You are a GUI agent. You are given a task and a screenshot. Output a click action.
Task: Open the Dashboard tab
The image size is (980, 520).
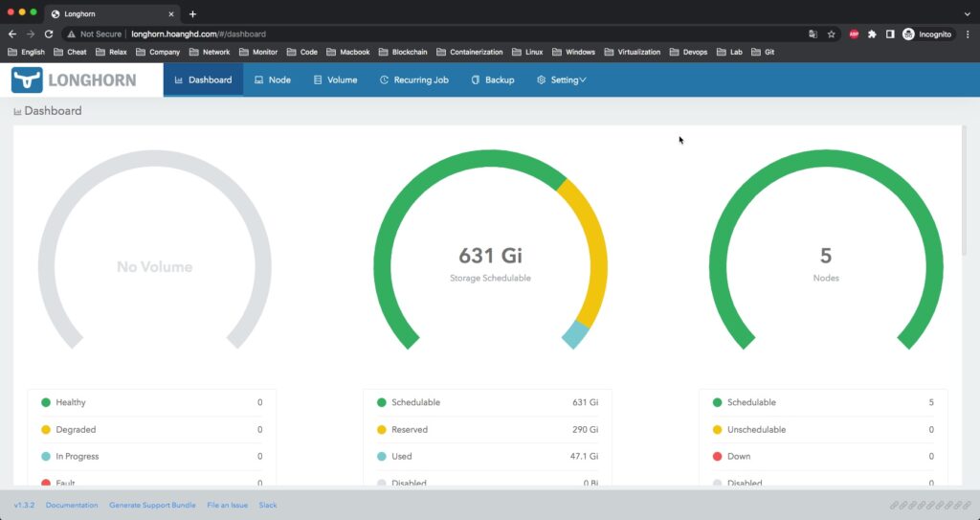click(203, 80)
